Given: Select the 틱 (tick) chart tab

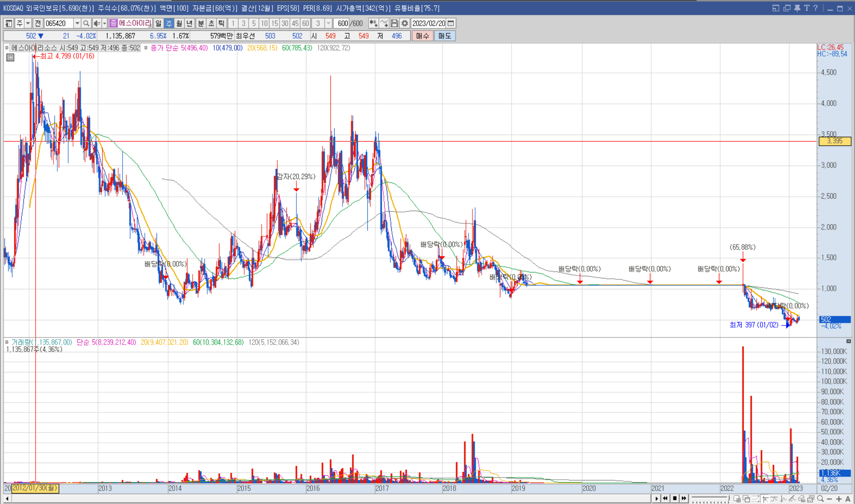Looking at the screenshot, I should [x=222, y=23].
